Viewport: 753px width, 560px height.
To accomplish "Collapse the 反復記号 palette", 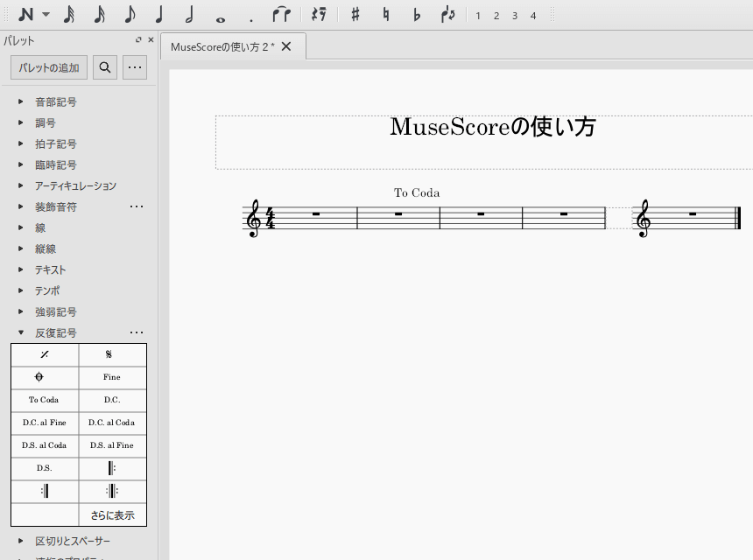I will click(21, 332).
